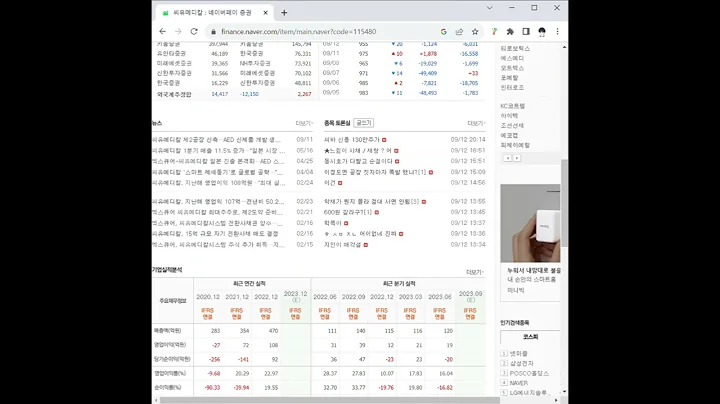Click the 외국계추정합 row label
720x404 pixels.
tap(174, 94)
